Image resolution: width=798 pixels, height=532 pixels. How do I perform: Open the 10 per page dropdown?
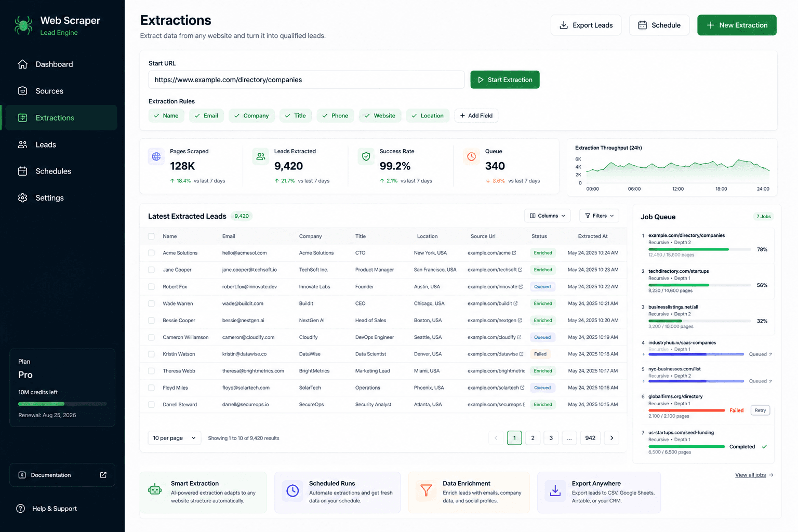[x=175, y=438]
